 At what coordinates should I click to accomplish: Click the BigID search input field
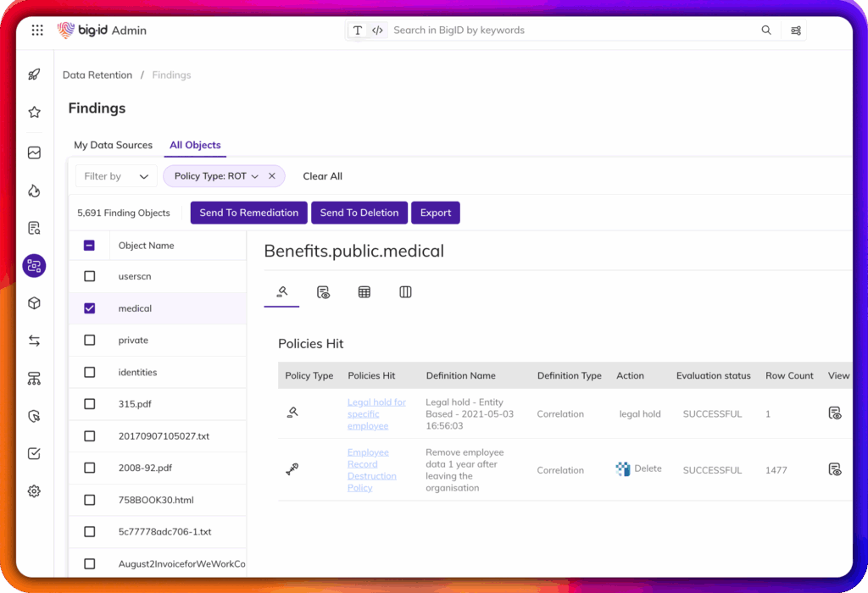pos(568,30)
